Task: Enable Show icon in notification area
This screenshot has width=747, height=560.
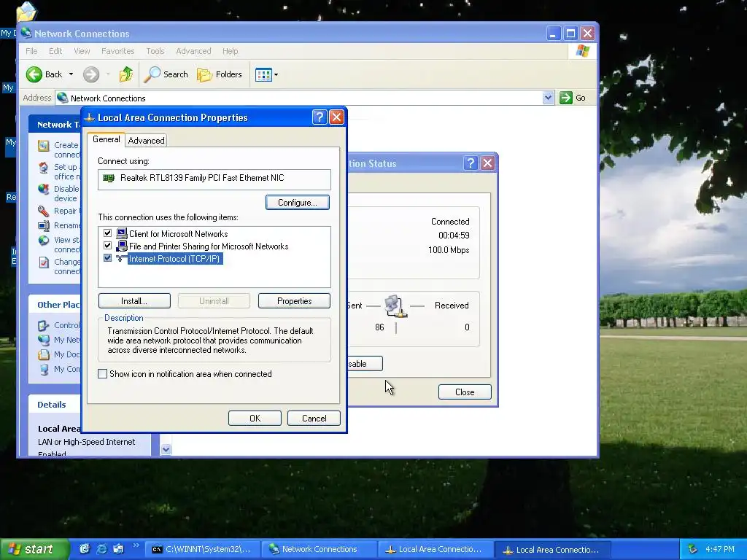Action: pyautogui.click(x=102, y=374)
